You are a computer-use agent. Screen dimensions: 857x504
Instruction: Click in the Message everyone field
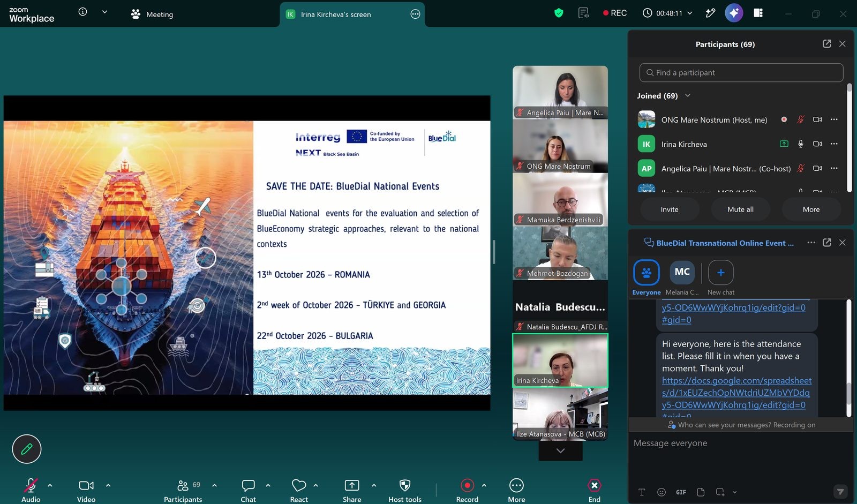pyautogui.click(x=740, y=443)
